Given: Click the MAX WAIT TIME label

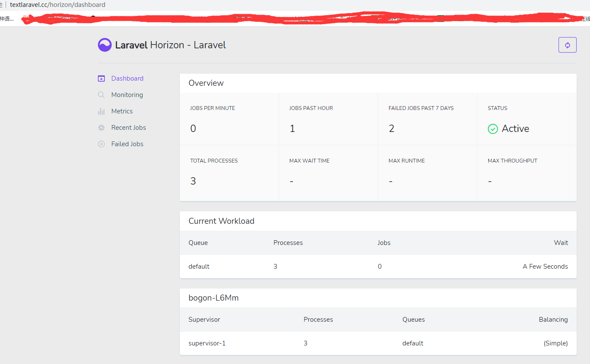Looking at the screenshot, I should click(309, 161).
